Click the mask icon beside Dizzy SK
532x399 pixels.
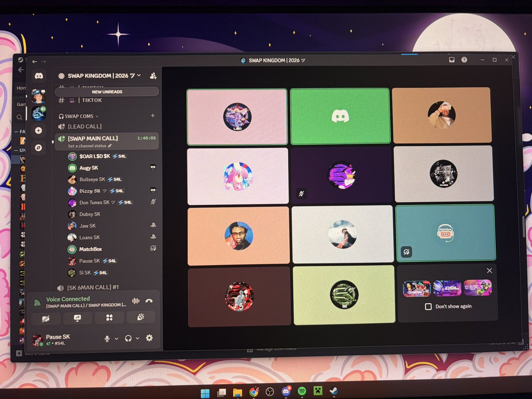153,190
